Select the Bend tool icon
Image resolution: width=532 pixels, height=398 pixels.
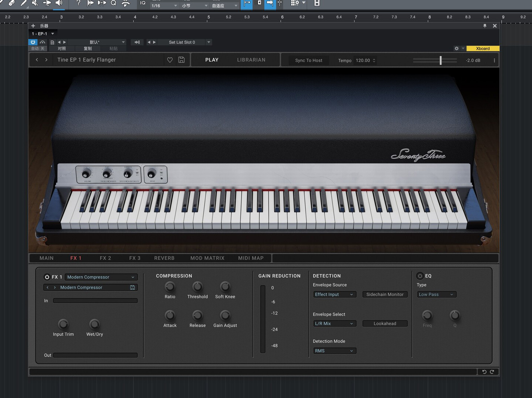click(x=47, y=3)
